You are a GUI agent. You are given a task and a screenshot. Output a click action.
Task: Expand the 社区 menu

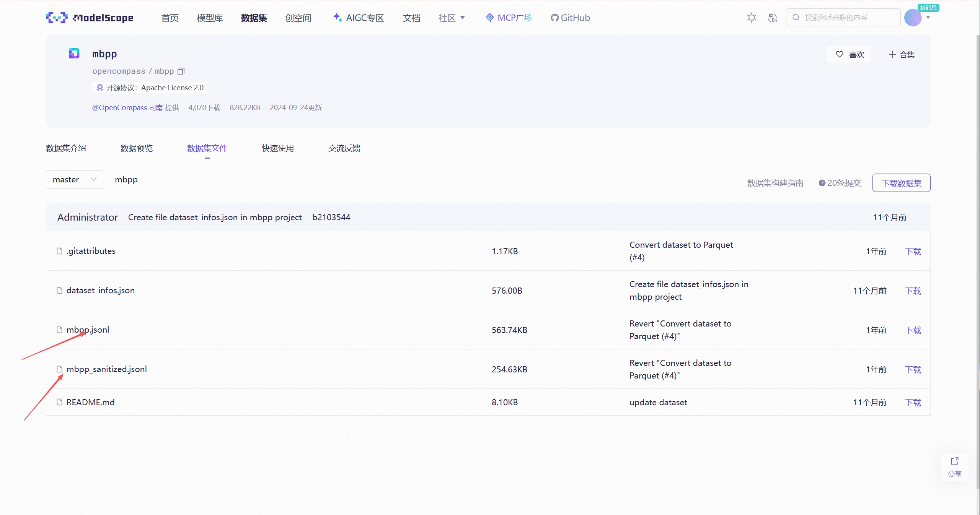(x=452, y=18)
